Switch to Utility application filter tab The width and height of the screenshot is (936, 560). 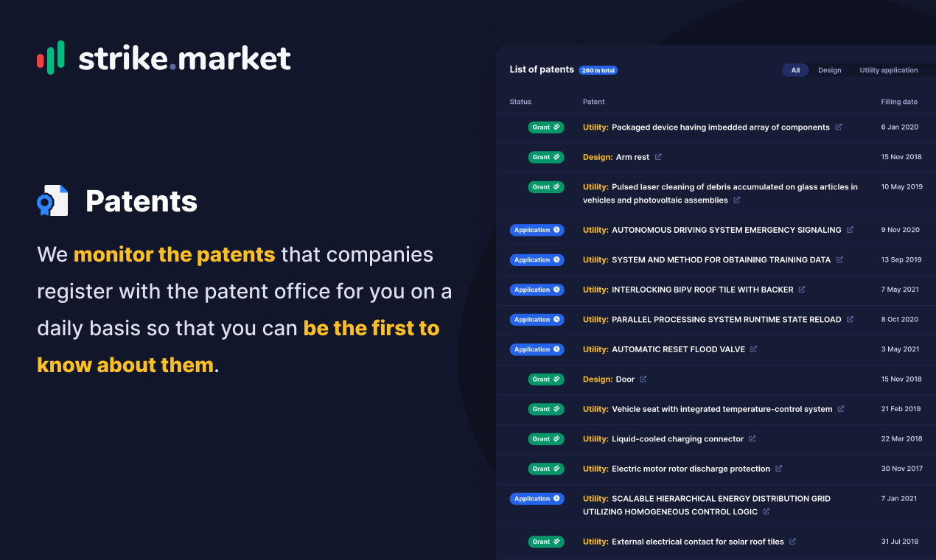[889, 70]
